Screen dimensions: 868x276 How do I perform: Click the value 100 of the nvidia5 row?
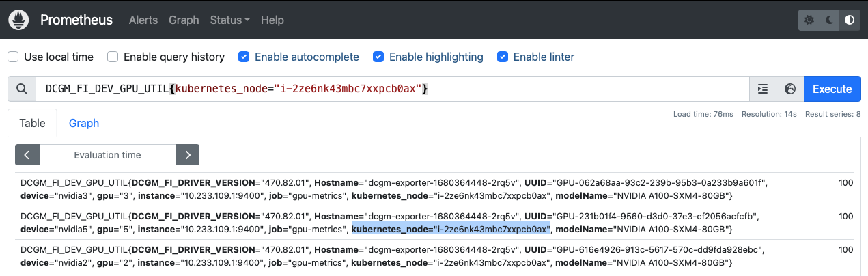point(845,216)
